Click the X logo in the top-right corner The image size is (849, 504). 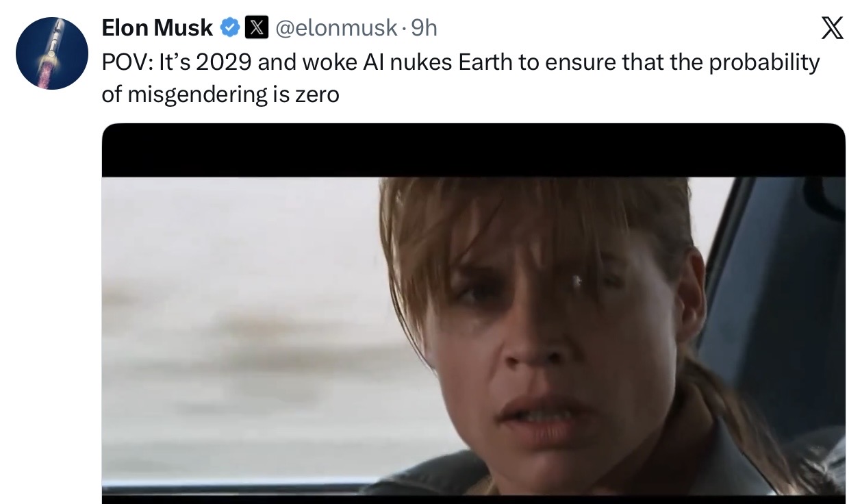point(813,30)
